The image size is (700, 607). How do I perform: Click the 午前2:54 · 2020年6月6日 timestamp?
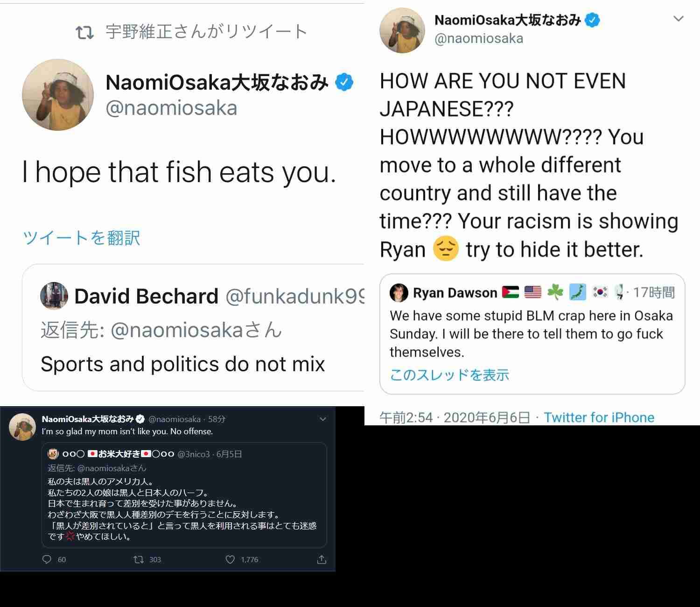point(455,417)
